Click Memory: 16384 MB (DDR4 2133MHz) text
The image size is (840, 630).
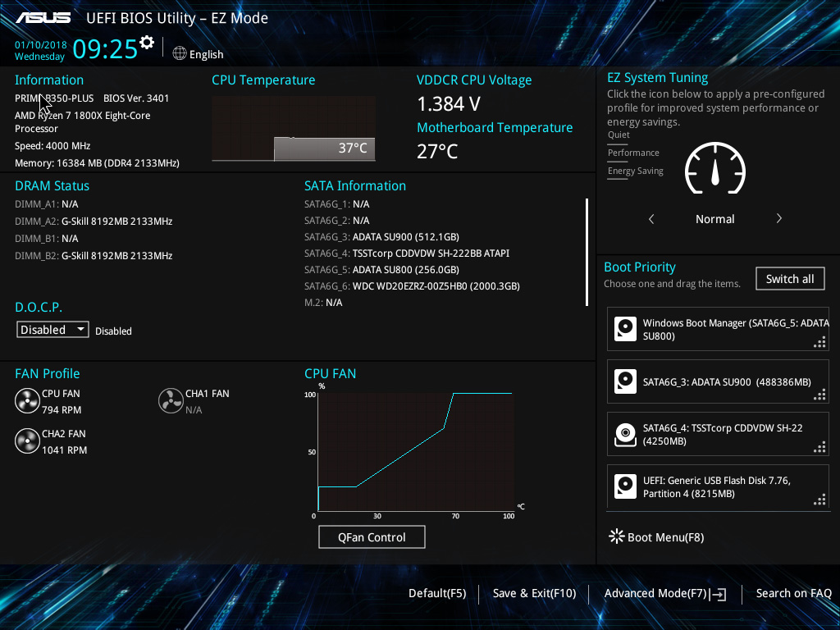(97, 163)
